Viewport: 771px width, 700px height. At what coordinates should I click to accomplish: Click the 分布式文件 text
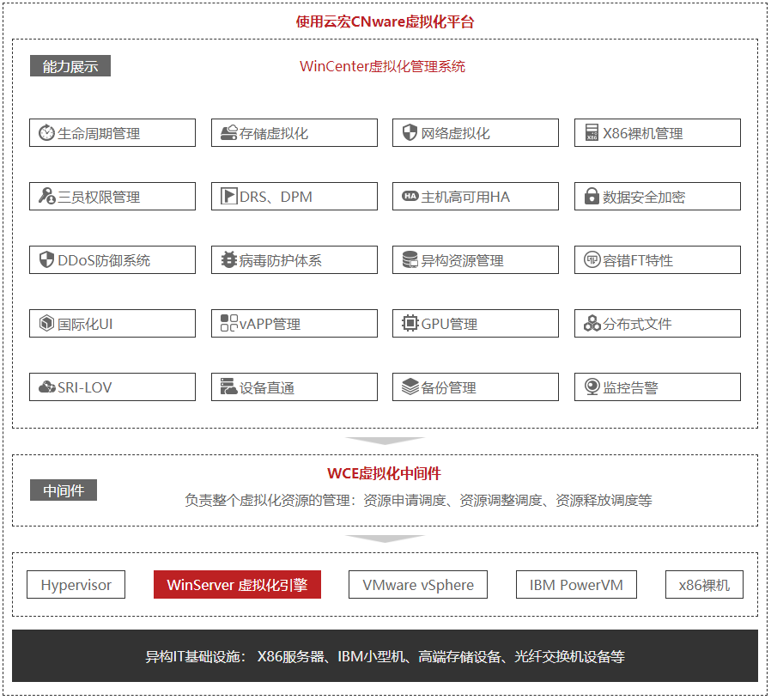637,324
